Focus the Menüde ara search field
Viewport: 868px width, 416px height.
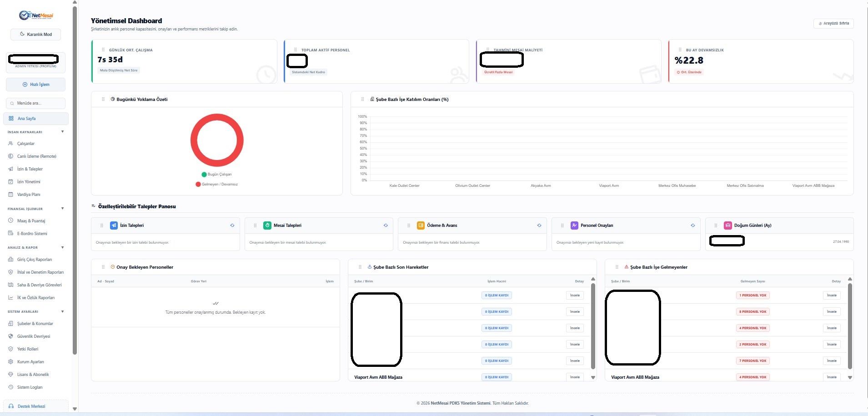pyautogui.click(x=36, y=103)
